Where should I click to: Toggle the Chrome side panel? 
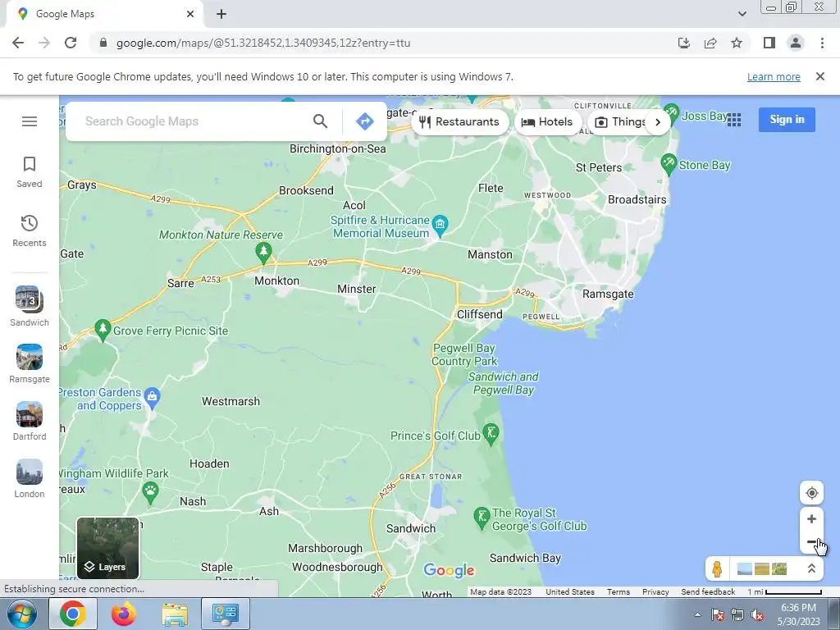coord(769,43)
